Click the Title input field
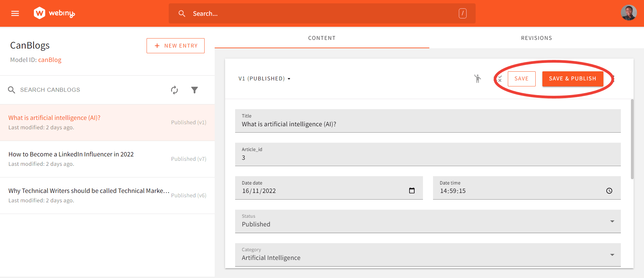 point(428,124)
